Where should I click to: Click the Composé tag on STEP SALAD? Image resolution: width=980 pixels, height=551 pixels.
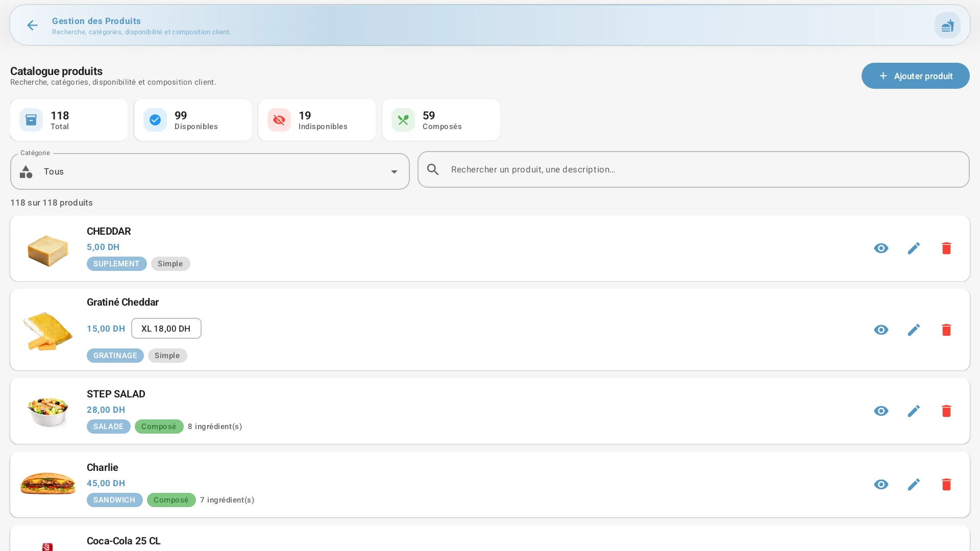159,427
